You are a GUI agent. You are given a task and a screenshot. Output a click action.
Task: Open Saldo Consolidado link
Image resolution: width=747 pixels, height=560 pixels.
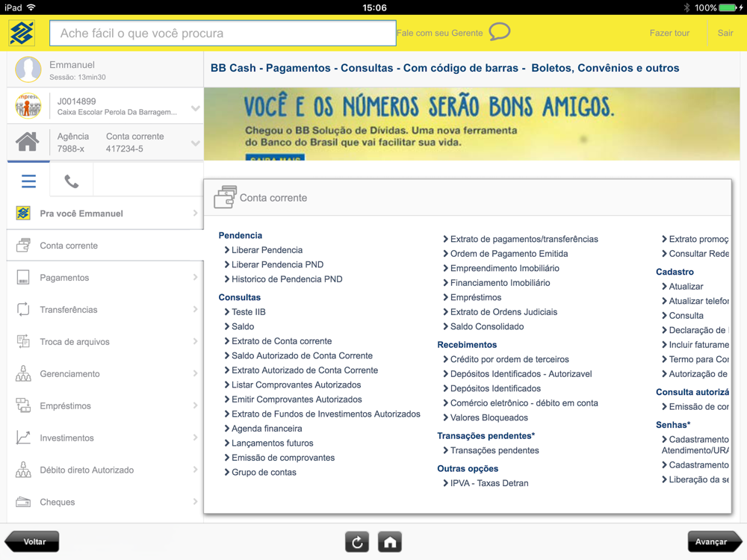coord(487,326)
